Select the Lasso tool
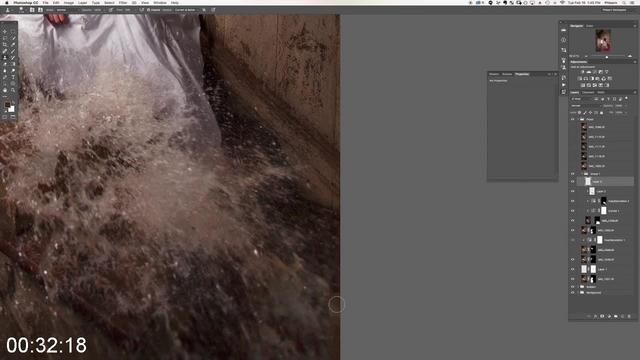 [4, 38]
